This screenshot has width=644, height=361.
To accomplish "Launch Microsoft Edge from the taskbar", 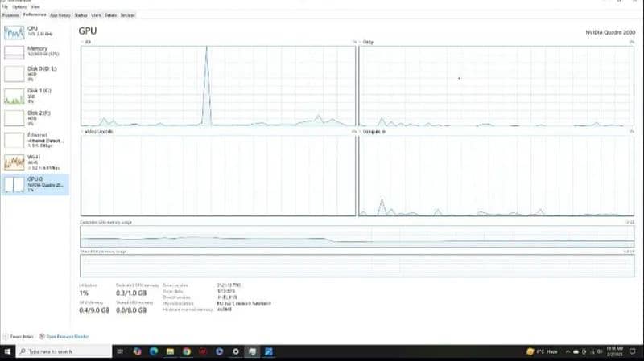I will (154, 351).
